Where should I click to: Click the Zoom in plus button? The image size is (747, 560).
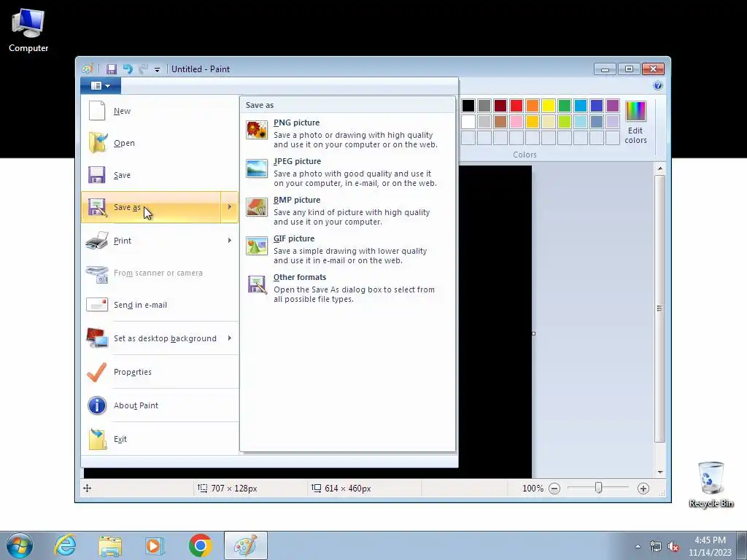(643, 488)
